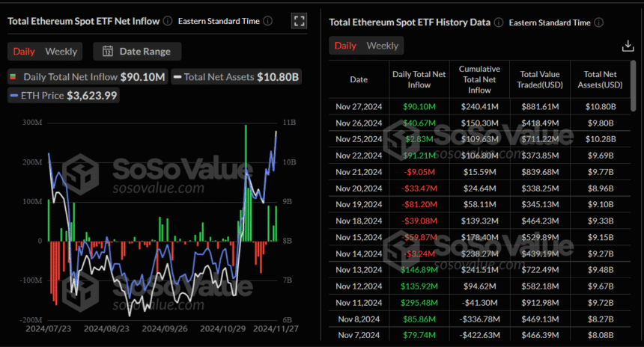The image size is (644, 347).
Task: Select the Nov 14,2024 date cell
Action: [x=359, y=254]
